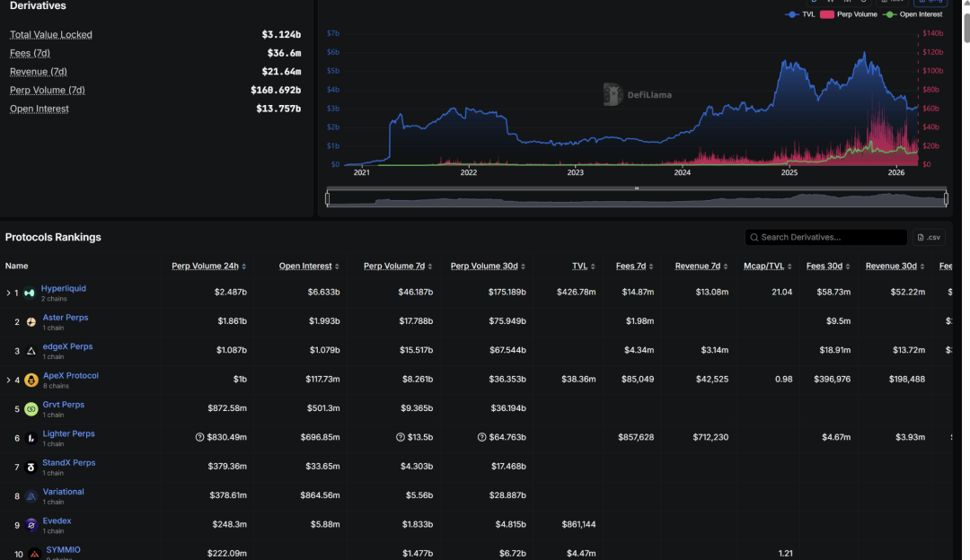Click the chart time range slider bar
This screenshot has height=560, width=970.
pos(636,198)
